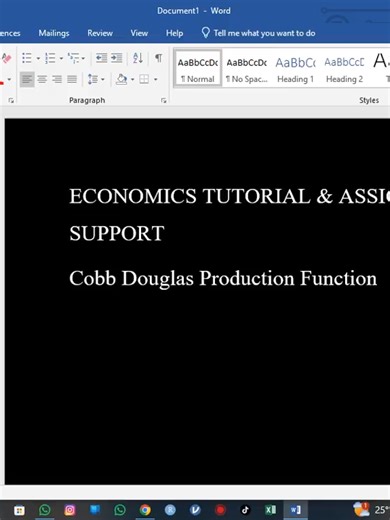This screenshot has height=520, width=390.
Task: Open the Mailings tab
Action: pyautogui.click(x=54, y=33)
